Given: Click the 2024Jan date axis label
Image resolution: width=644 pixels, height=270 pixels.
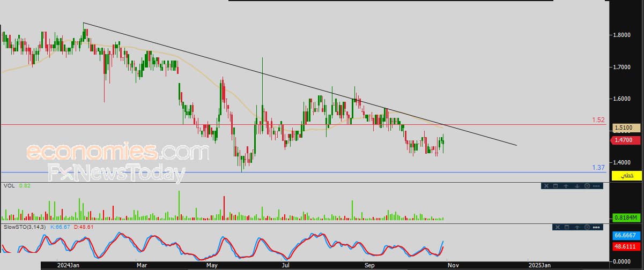Looking at the screenshot, I should click(x=69, y=265).
